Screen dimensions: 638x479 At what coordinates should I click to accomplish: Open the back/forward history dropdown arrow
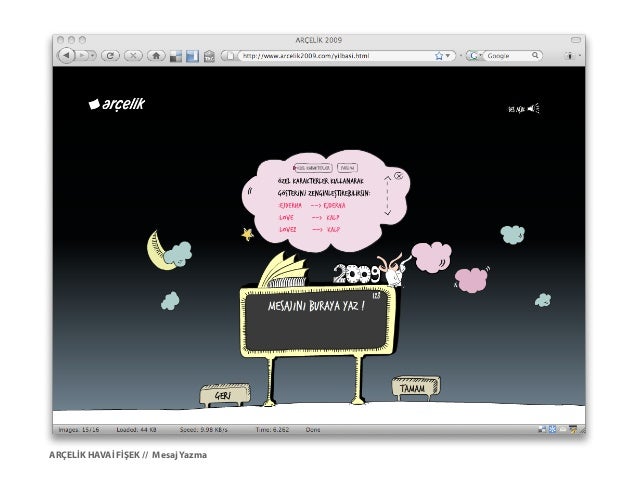93,55
